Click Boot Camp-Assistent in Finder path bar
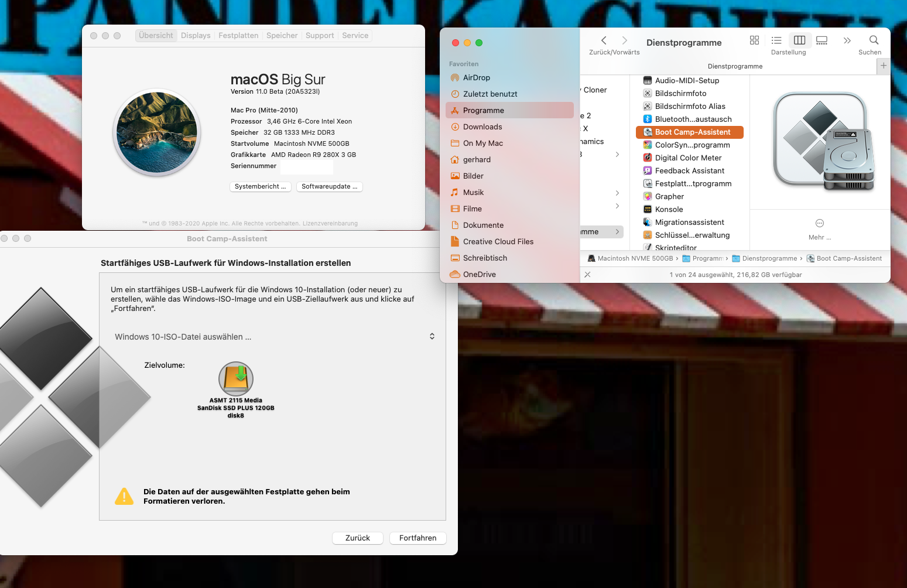Screen dimensions: 907x588 pos(844,258)
